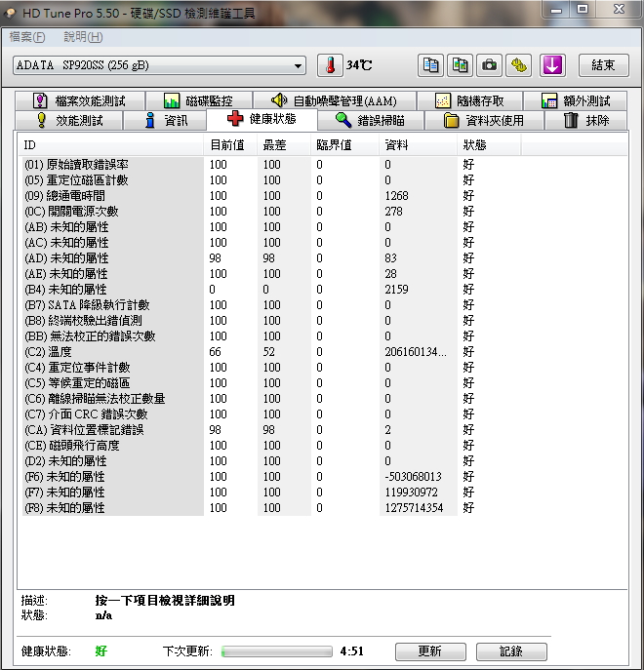Image resolution: width=644 pixels, height=670 pixels.
Task: Switch to the 抹除 tab
Action: [585, 121]
